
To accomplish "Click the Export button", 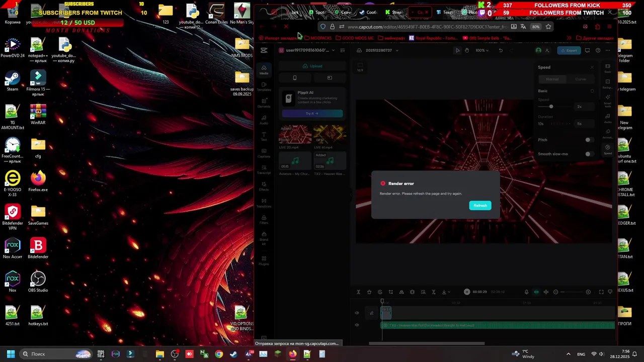I will pyautogui.click(x=569, y=50).
